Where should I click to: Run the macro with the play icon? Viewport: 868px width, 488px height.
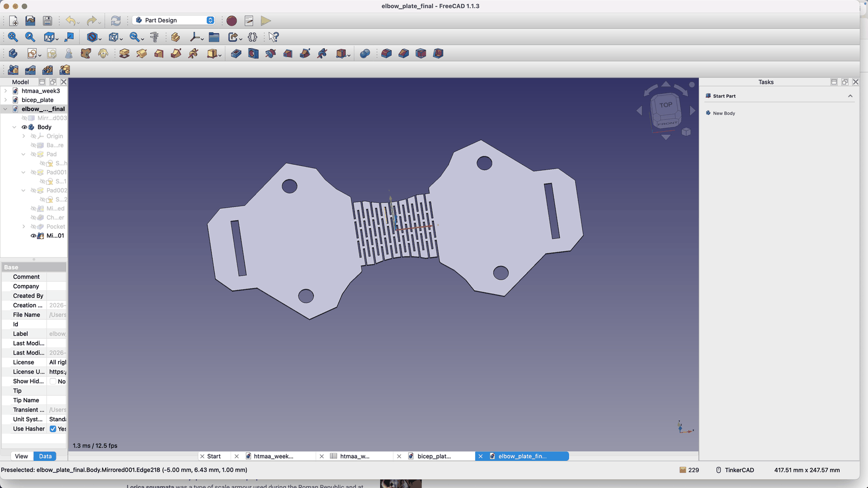(x=266, y=21)
